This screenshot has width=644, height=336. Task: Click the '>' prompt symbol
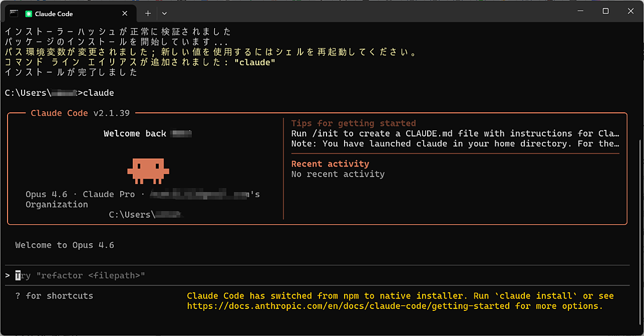coord(8,276)
